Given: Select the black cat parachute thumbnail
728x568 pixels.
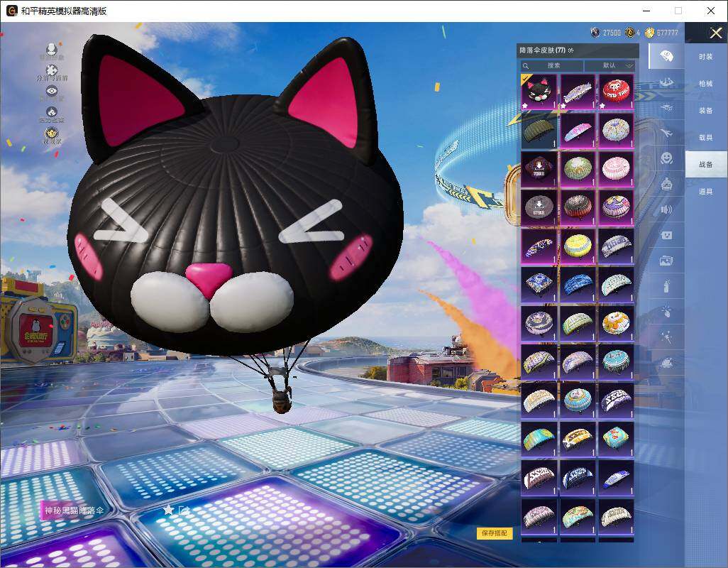Looking at the screenshot, I should tap(539, 92).
